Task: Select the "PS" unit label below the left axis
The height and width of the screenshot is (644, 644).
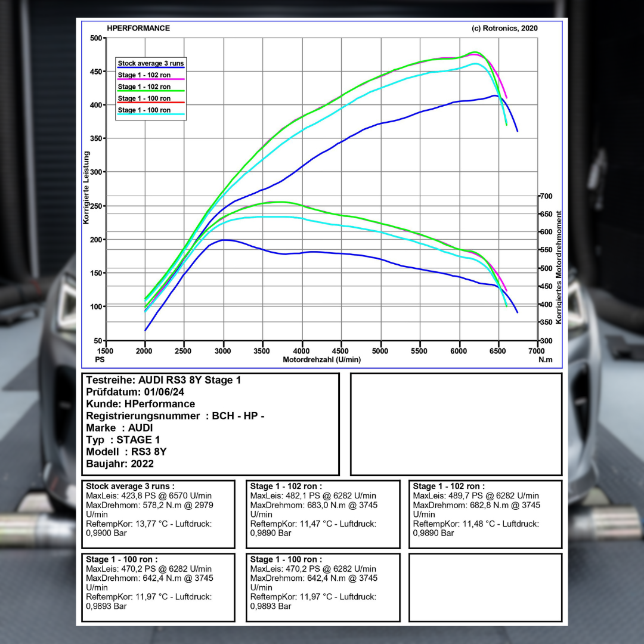Action: tap(100, 360)
